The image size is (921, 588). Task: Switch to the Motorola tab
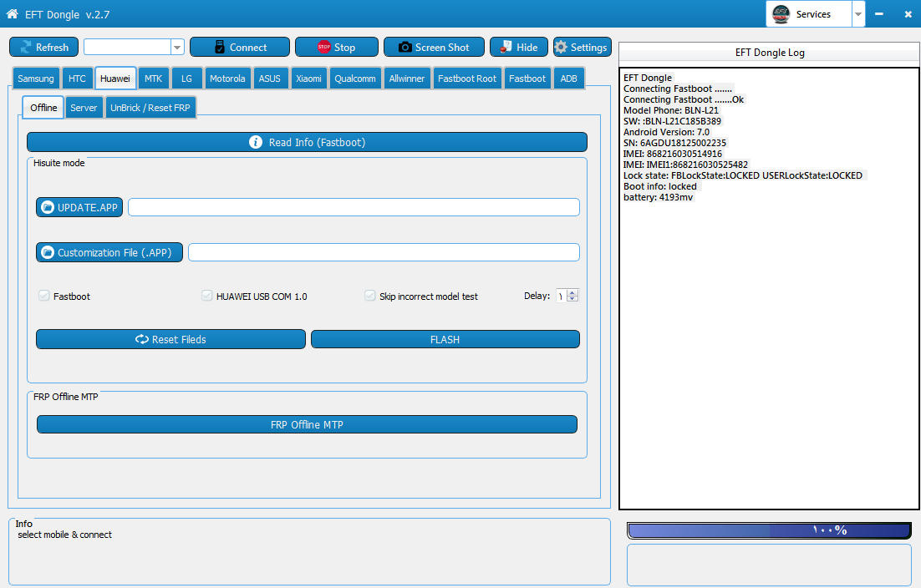(227, 78)
